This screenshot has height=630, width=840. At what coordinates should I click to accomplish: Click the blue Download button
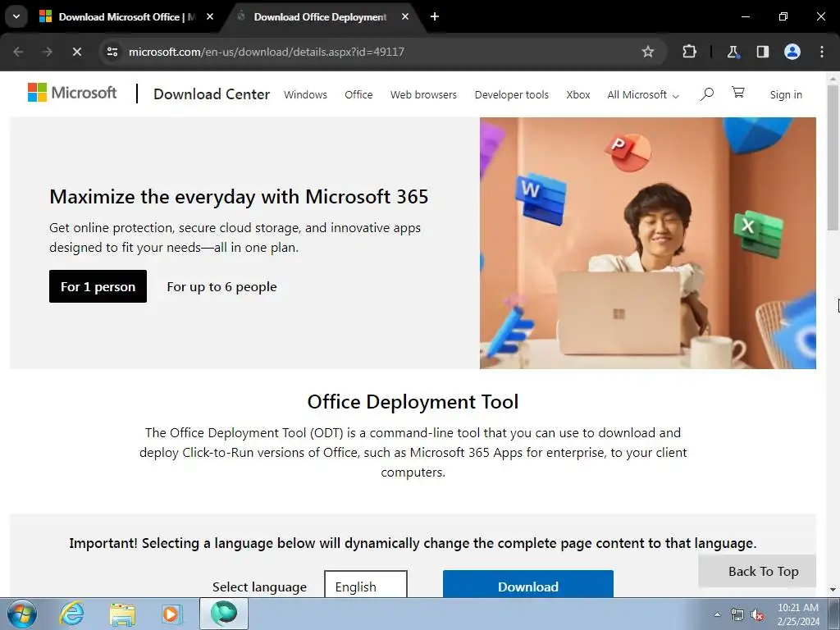point(527,584)
